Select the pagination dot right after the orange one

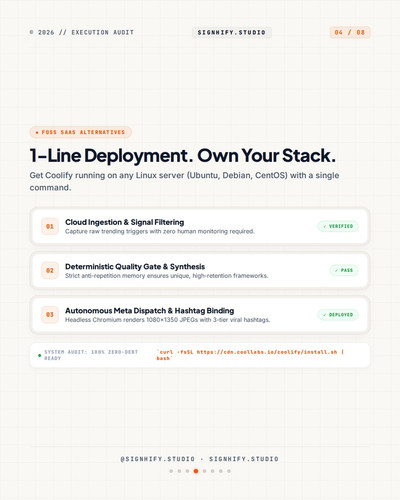(x=204, y=471)
